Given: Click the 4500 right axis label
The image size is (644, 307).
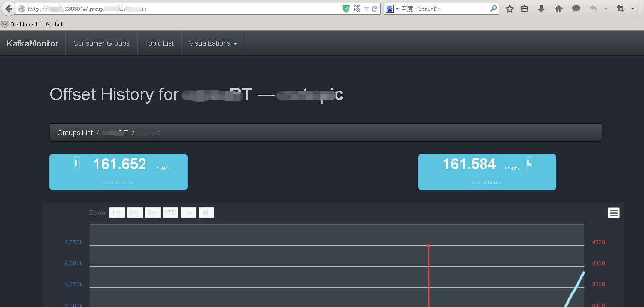Looking at the screenshot, I should pos(598,242).
